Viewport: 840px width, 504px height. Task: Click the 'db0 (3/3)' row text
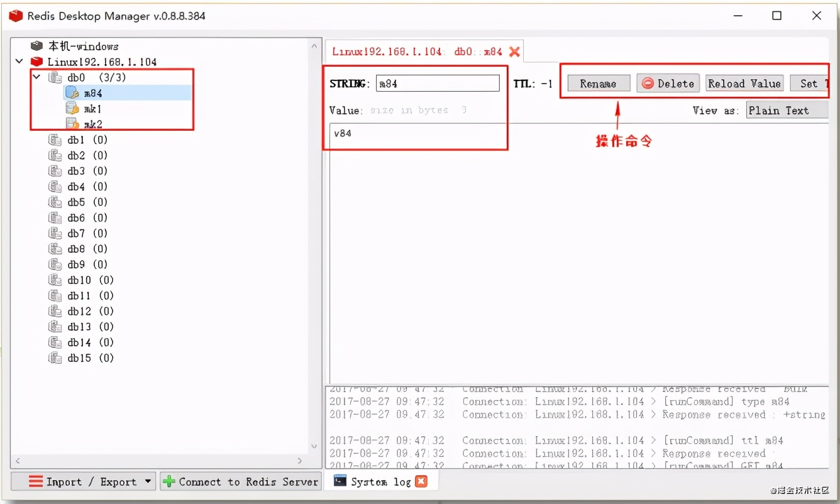[x=97, y=77]
